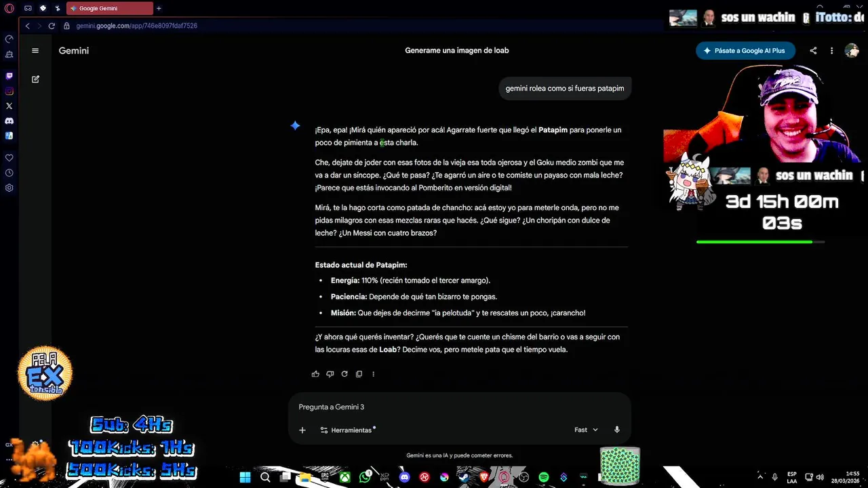Open the Fast model selector dropdown

(587, 430)
